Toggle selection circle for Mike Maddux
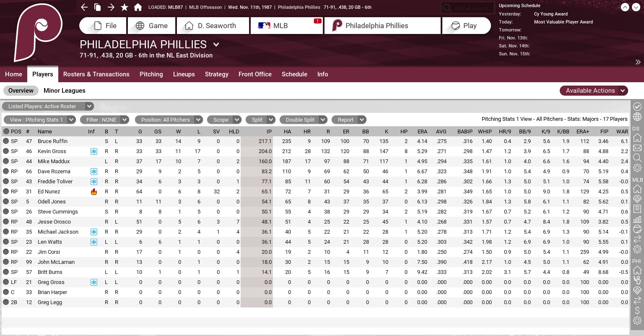The width and height of the screenshot is (644, 336). pyautogui.click(x=6, y=161)
